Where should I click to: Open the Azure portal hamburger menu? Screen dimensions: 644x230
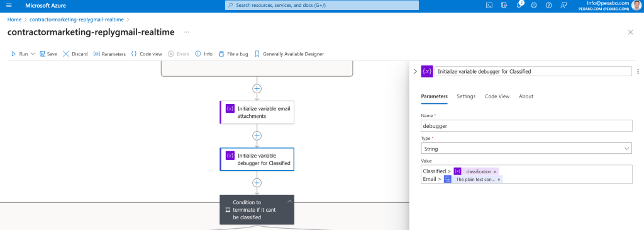pos(9,6)
